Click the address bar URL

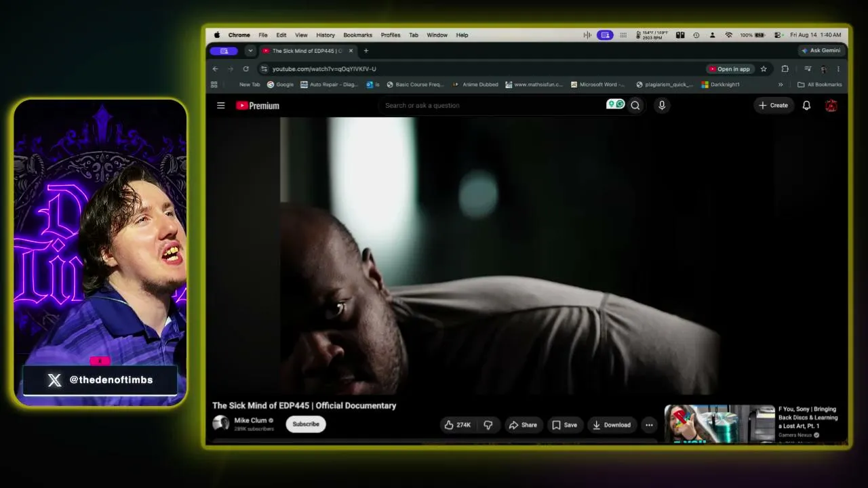324,68
